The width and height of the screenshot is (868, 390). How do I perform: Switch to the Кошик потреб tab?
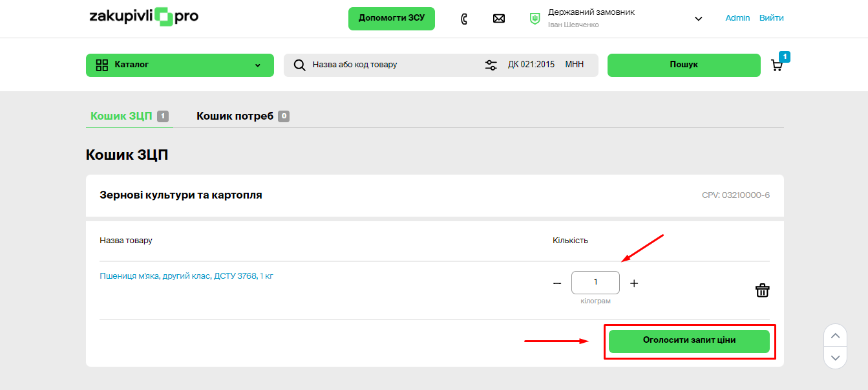click(x=235, y=116)
